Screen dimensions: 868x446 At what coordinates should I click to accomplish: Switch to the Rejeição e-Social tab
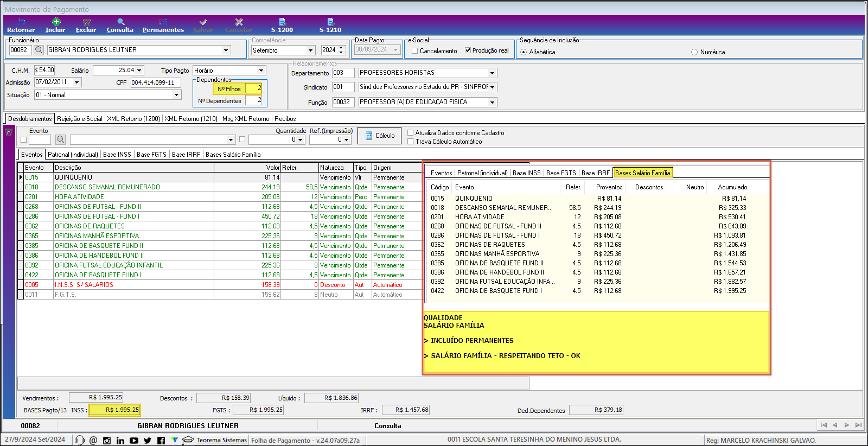pos(80,119)
